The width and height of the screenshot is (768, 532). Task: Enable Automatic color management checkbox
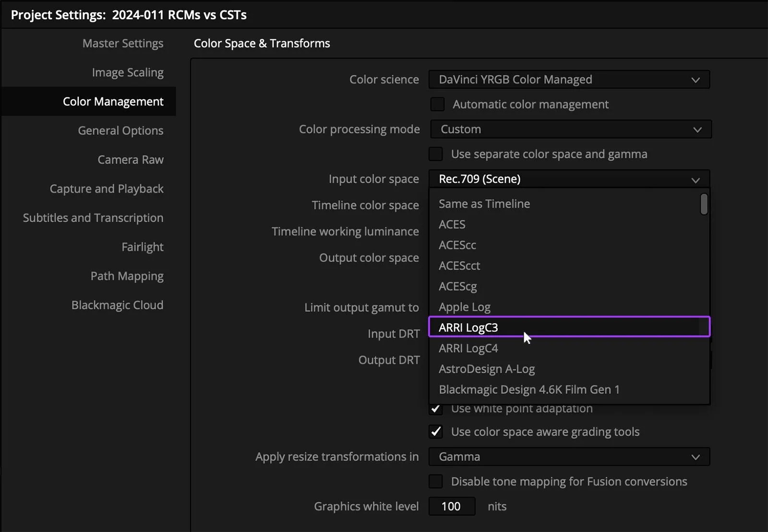437,104
